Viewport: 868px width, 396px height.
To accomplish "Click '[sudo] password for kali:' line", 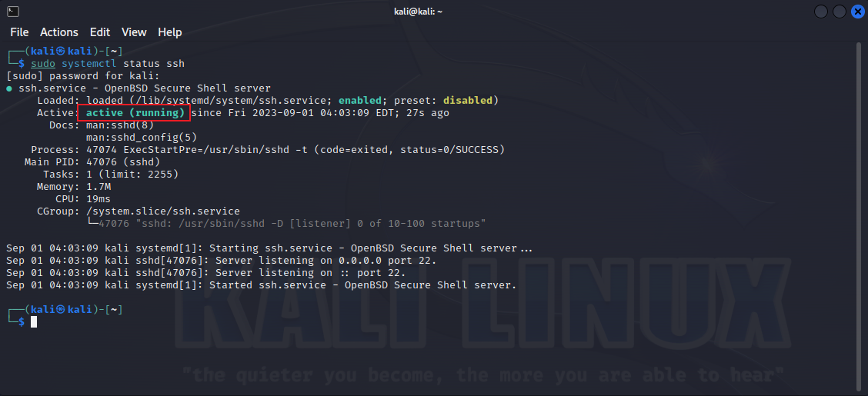I will pos(83,76).
